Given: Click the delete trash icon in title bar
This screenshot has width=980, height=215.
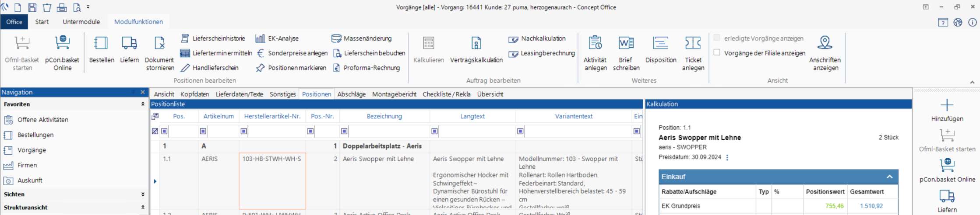Looking at the screenshot, I should (x=47, y=7).
